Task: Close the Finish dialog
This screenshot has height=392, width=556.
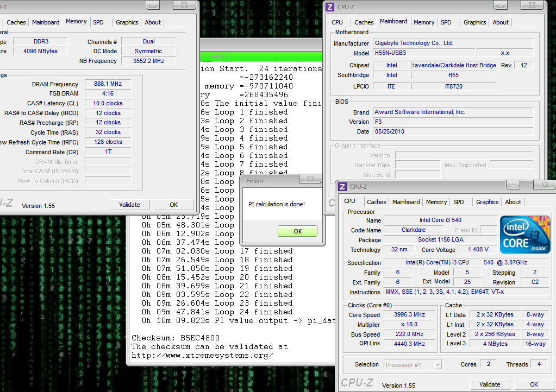Action: tap(311, 179)
